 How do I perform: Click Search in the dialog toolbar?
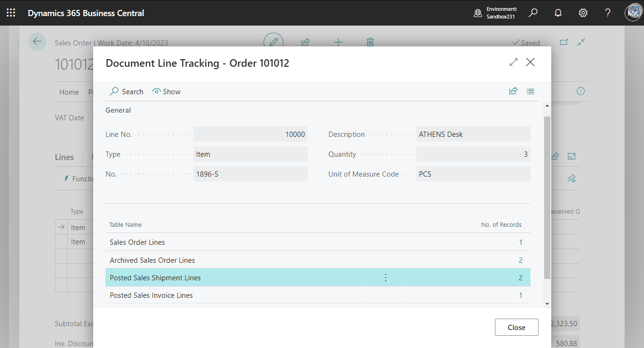[x=127, y=91]
